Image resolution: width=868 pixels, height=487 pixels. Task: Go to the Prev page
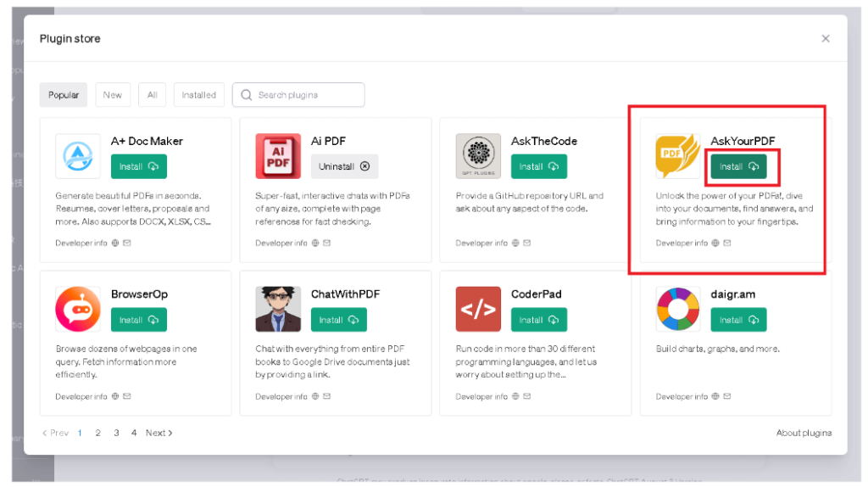[55, 433]
